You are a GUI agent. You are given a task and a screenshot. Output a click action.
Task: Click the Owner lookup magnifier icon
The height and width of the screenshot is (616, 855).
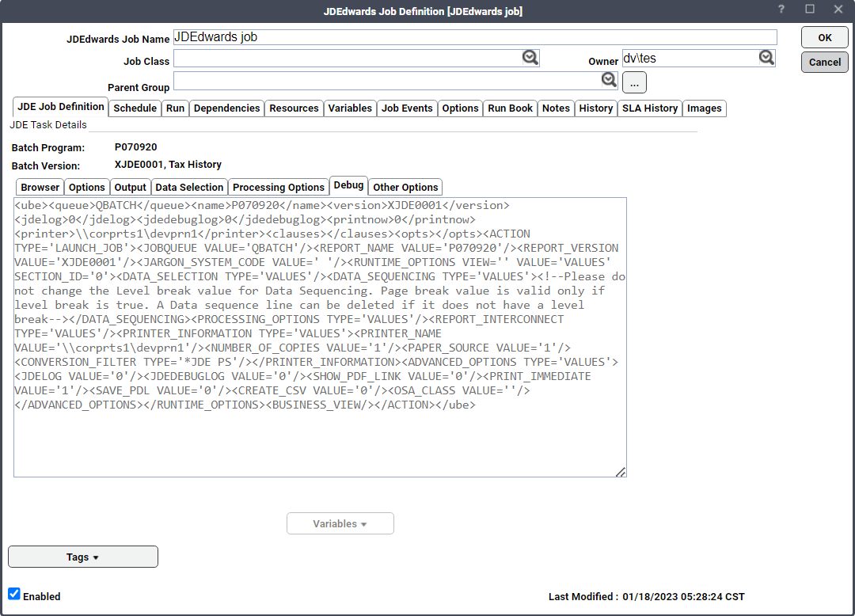(766, 57)
